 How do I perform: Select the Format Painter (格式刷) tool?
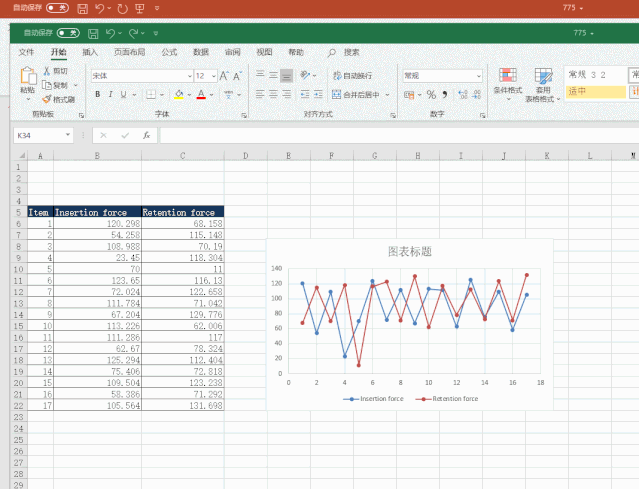[46, 99]
